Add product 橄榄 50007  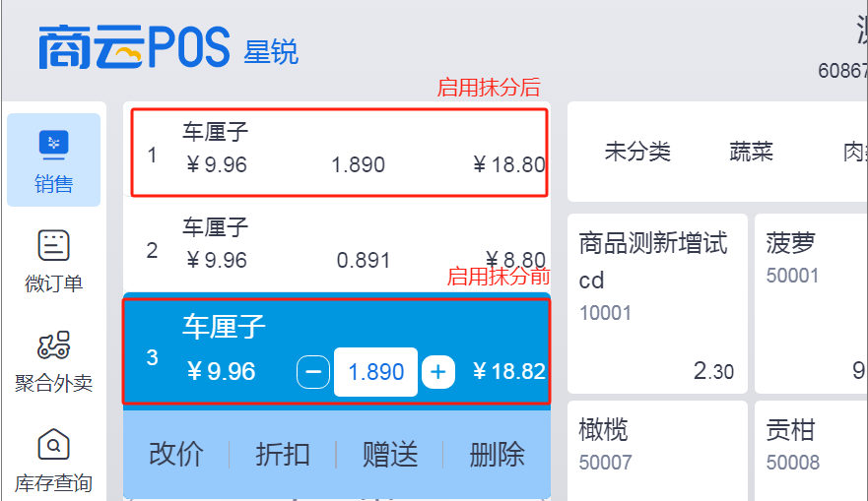coord(657,451)
